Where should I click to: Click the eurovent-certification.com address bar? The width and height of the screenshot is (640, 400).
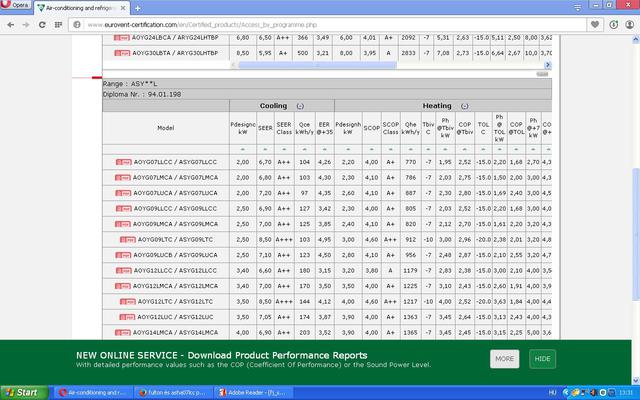coord(327,25)
